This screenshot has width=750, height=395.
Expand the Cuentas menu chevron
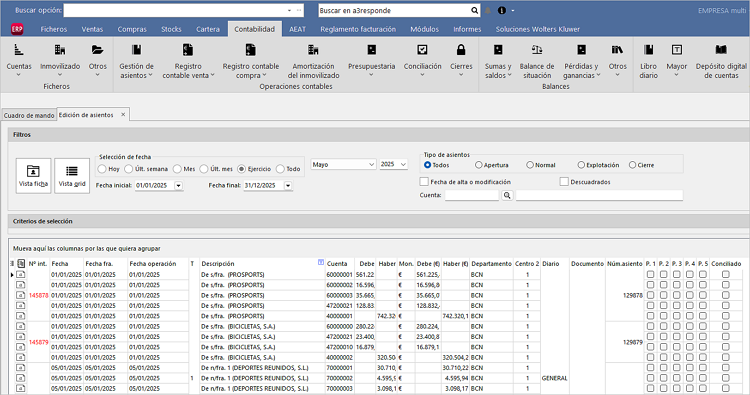[19, 75]
